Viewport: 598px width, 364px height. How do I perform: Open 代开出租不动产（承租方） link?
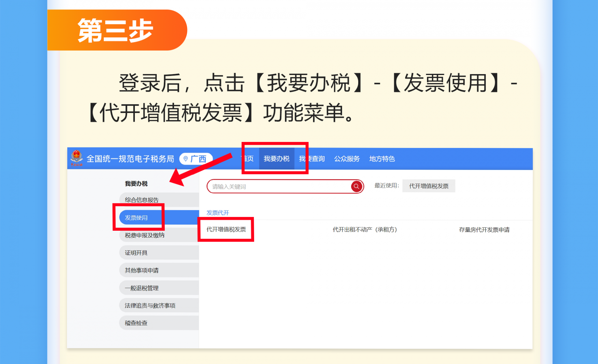(365, 229)
